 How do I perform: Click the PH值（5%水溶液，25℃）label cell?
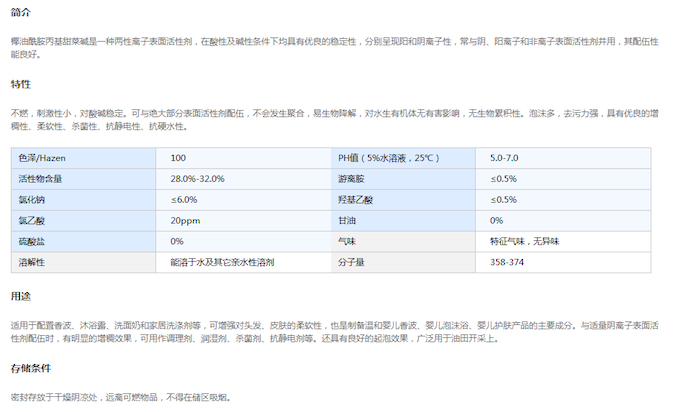pyautogui.click(x=403, y=158)
